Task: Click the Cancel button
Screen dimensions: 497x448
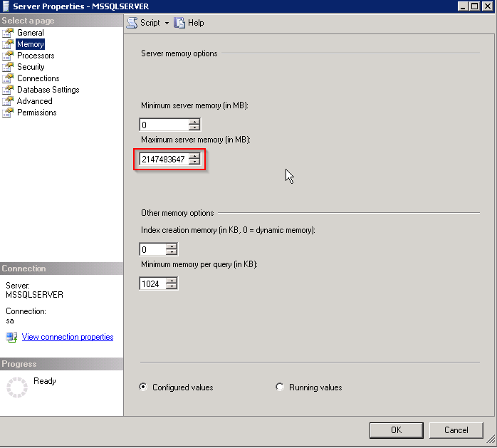Action: 456,430
